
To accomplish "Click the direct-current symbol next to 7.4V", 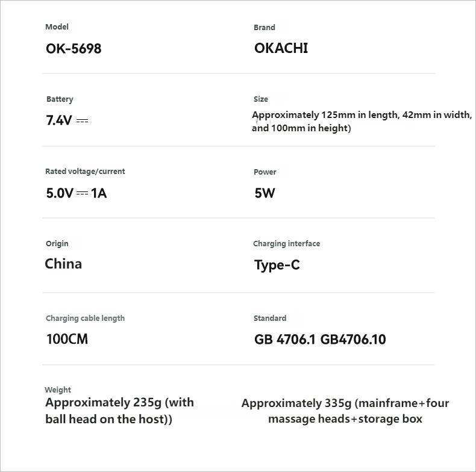I will pos(83,121).
